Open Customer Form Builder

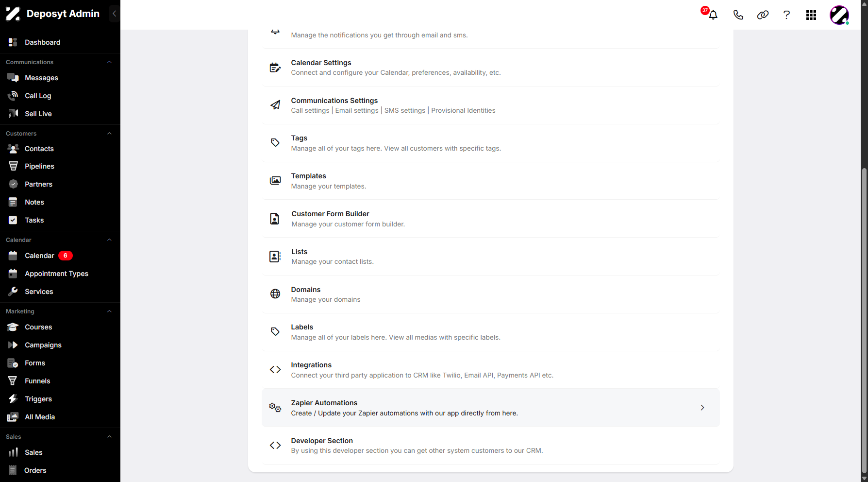[x=490, y=219]
